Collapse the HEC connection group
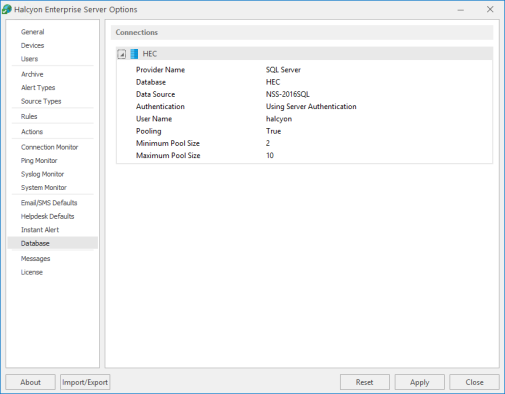Screen dimensions: 505x394 (122, 54)
